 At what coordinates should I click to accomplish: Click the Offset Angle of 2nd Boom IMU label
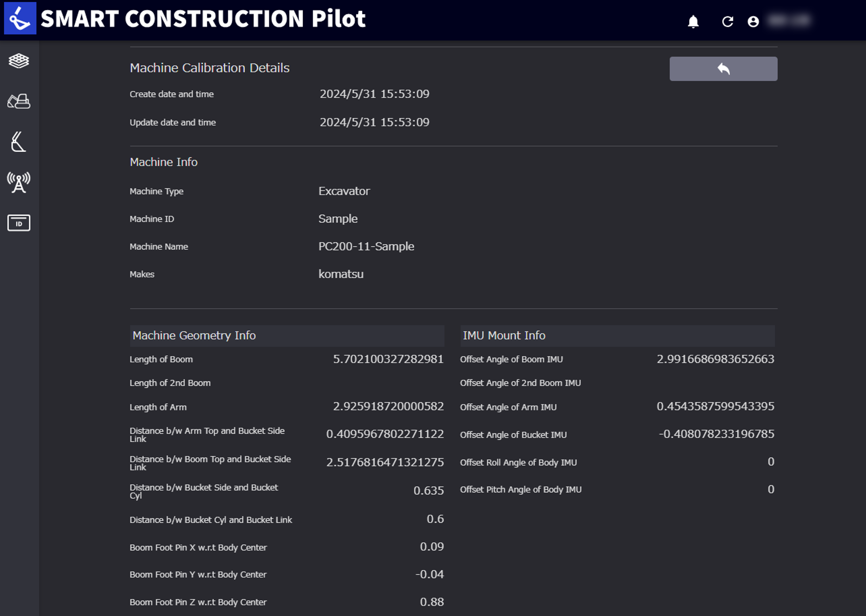point(520,383)
